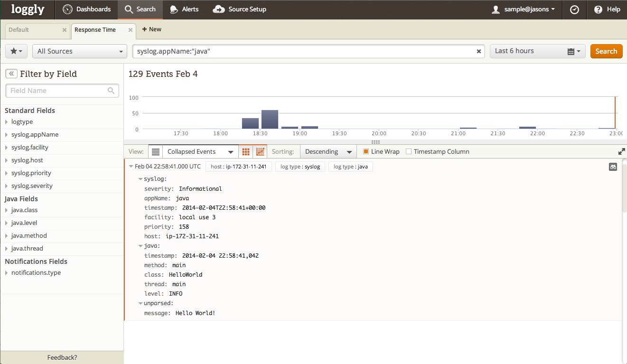Expand results to full screen

tap(621, 152)
